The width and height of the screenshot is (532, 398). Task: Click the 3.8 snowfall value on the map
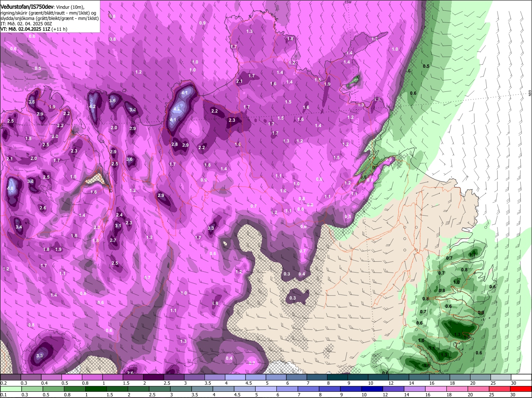click(30, 181)
